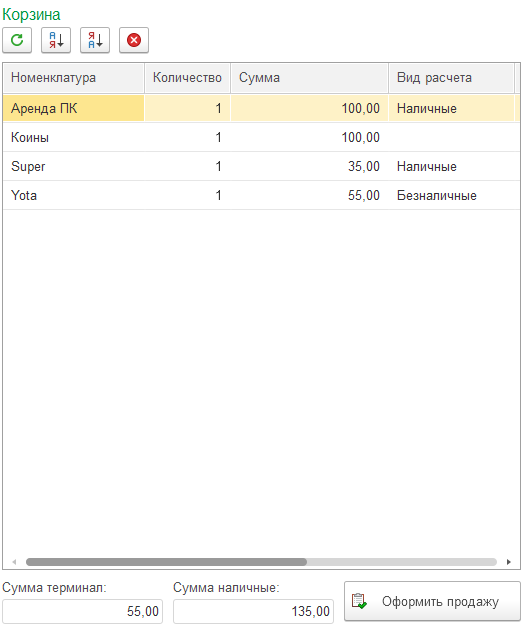Screen dimensions: 529x631
Task: Select the Yota row in cart
Action: (261, 196)
